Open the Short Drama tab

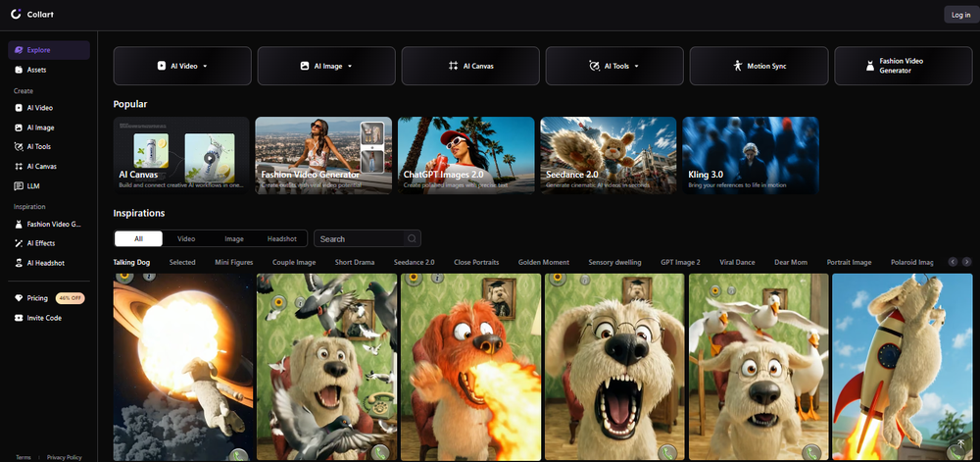coord(355,262)
